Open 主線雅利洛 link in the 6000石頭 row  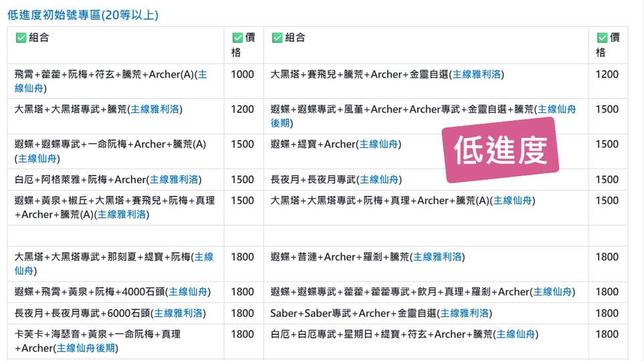[177, 314]
